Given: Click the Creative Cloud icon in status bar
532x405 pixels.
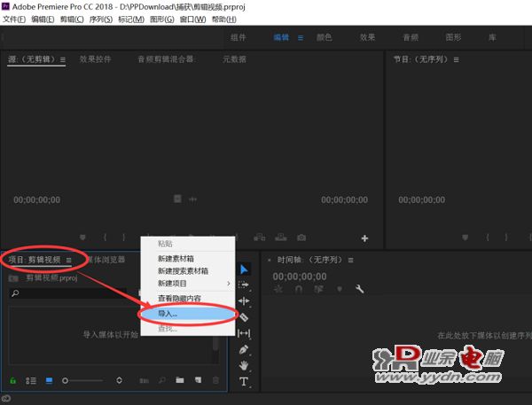Looking at the screenshot, I should click(x=6, y=399).
